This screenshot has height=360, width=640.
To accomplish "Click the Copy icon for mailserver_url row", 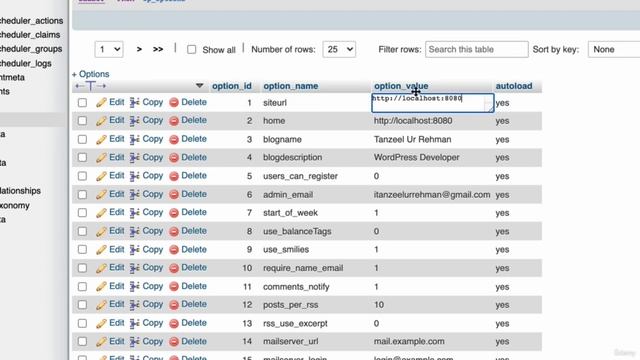I will [x=135, y=342].
